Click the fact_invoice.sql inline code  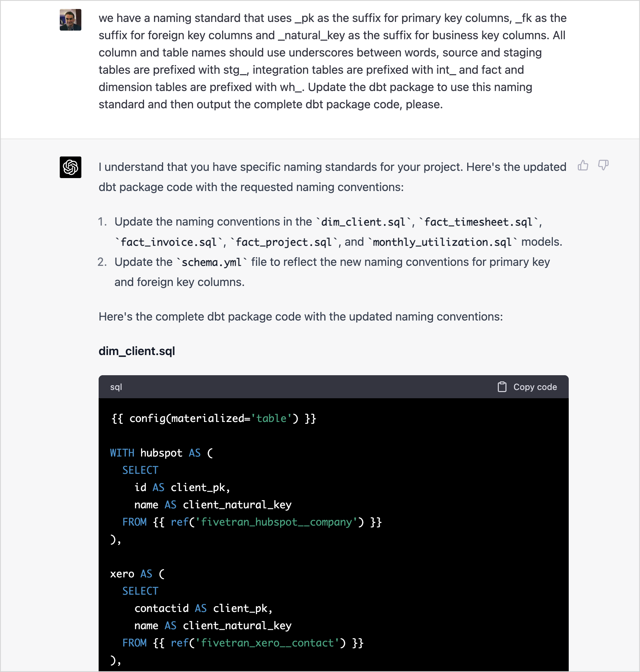[169, 242]
